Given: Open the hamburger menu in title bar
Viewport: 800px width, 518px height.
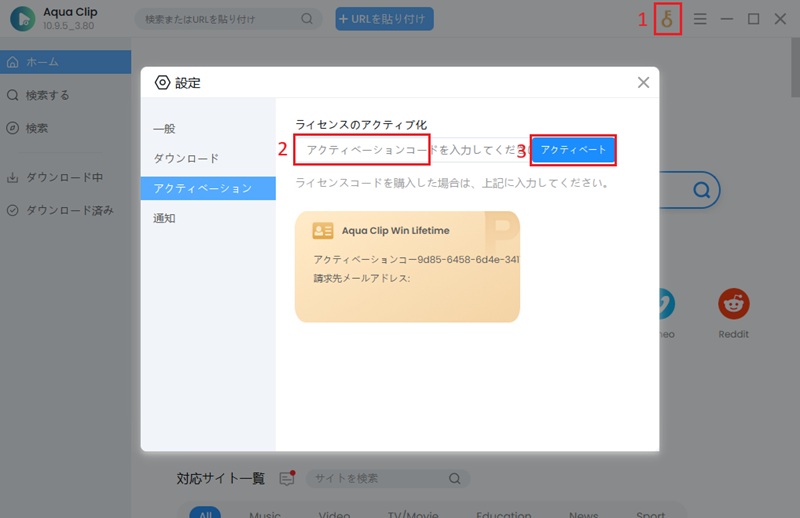Looking at the screenshot, I should pyautogui.click(x=700, y=19).
